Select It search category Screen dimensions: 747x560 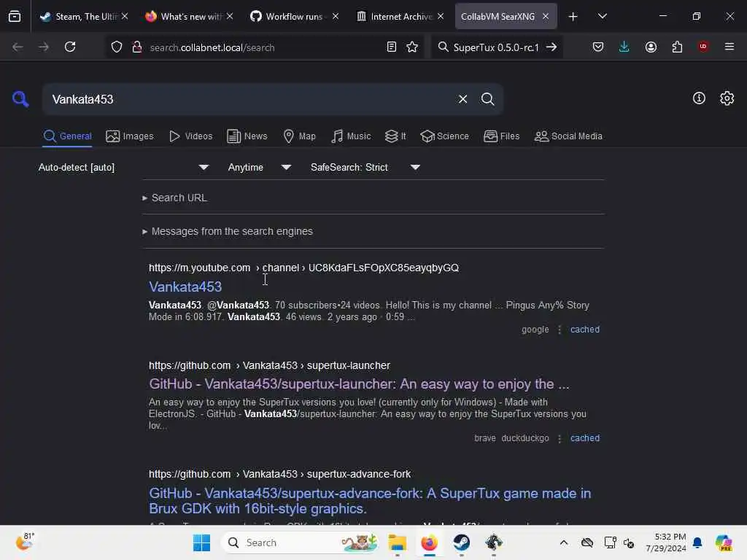coord(395,136)
